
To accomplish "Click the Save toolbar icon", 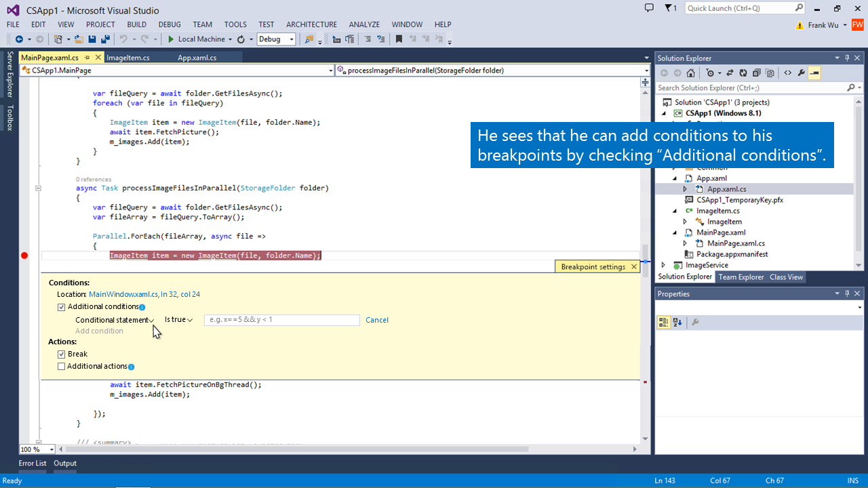I will pos(92,39).
